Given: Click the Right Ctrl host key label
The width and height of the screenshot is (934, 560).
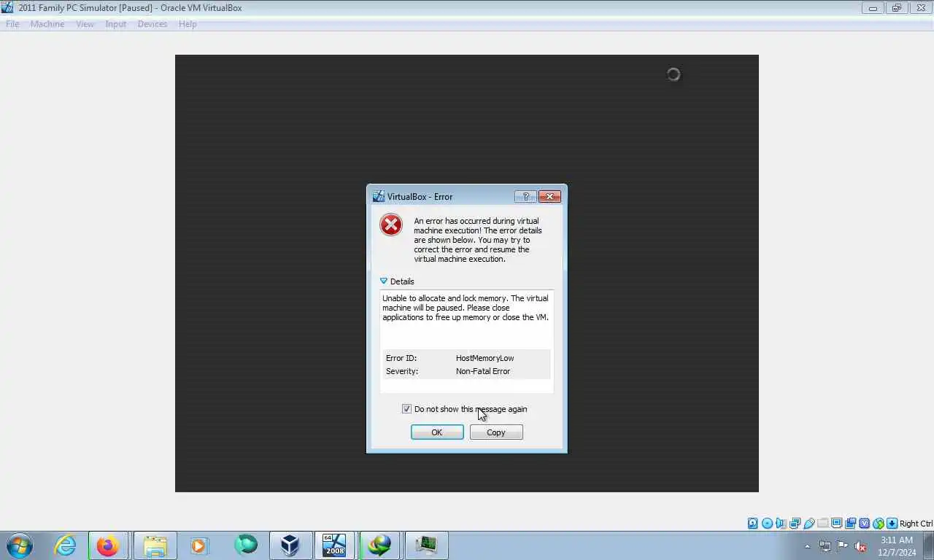Looking at the screenshot, I should pyautogui.click(x=916, y=524).
